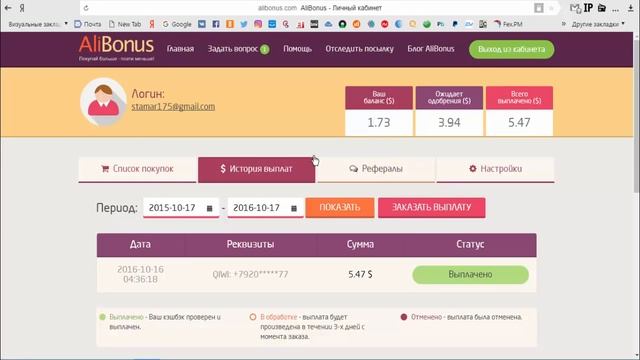Open the browser downloads arrow icon
The width and height of the screenshot is (640, 360).
(x=631, y=8)
